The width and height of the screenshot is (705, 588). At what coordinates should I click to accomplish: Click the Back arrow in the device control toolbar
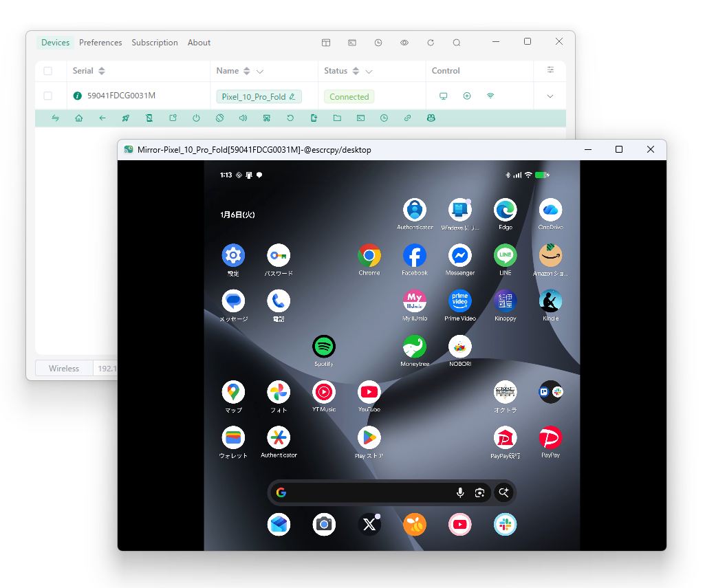(x=102, y=118)
